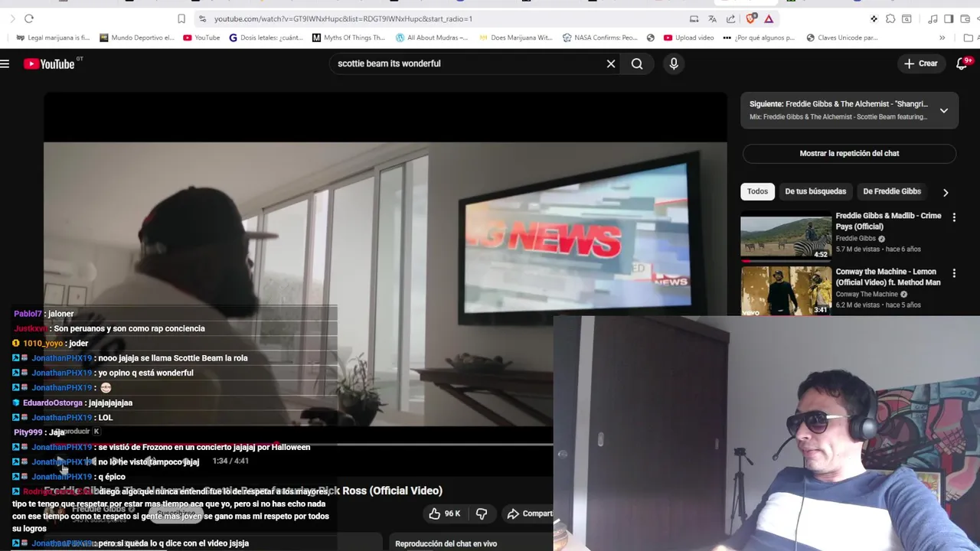Reload the page with the refresh icon
The width and height of the screenshot is (980, 551).
(29, 18)
